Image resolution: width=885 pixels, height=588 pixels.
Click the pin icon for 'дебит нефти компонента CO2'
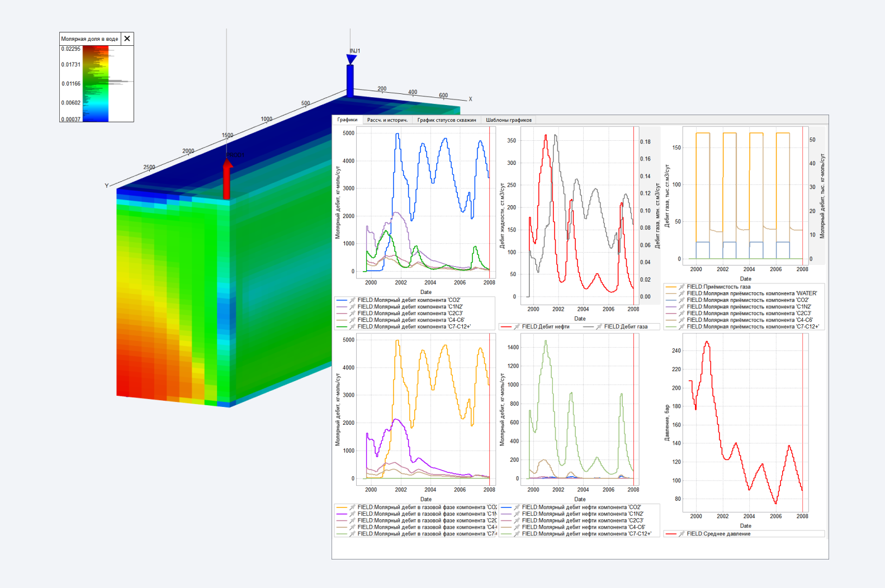click(517, 508)
